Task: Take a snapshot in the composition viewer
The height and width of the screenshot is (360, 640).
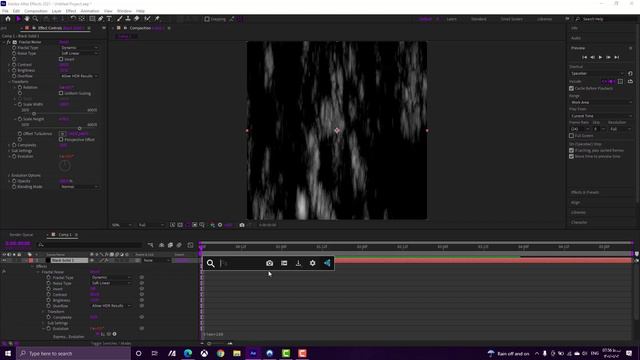Action: 242,225
